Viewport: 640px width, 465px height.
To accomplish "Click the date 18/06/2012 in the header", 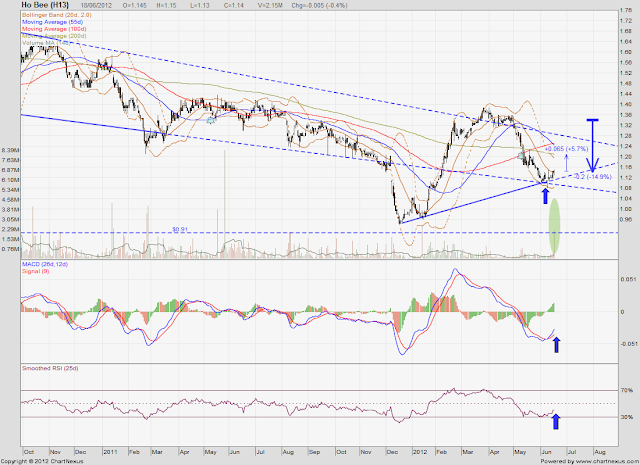I will point(98,5).
